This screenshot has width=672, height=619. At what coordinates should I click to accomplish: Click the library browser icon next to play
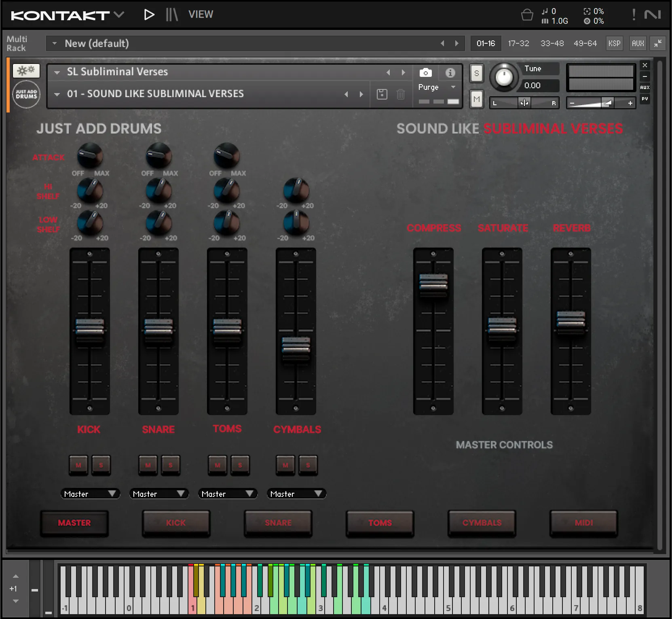tap(171, 15)
